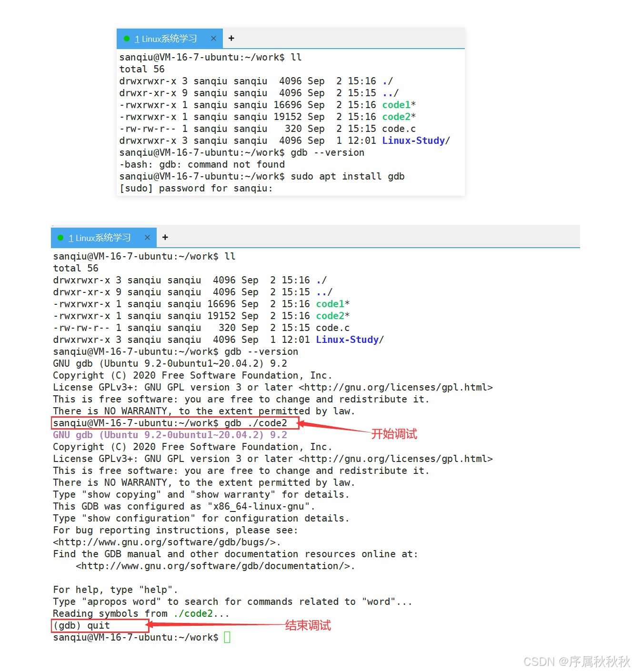Click first gpl.html license URL after version

pos(396,387)
